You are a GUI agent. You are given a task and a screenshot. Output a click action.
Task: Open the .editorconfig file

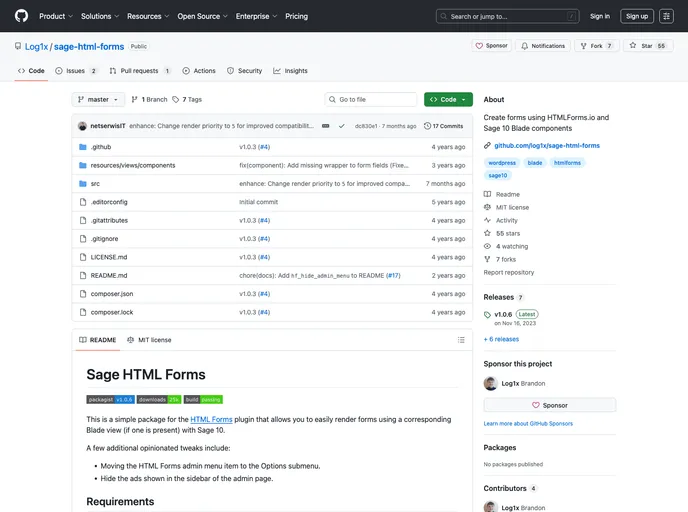tap(109, 202)
